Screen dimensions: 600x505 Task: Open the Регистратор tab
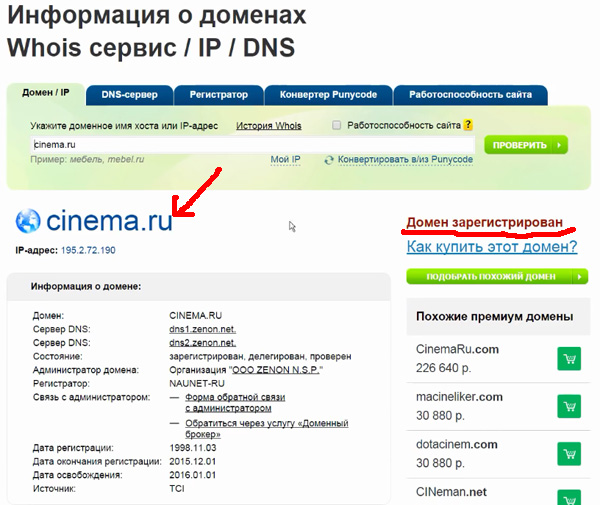tap(218, 95)
